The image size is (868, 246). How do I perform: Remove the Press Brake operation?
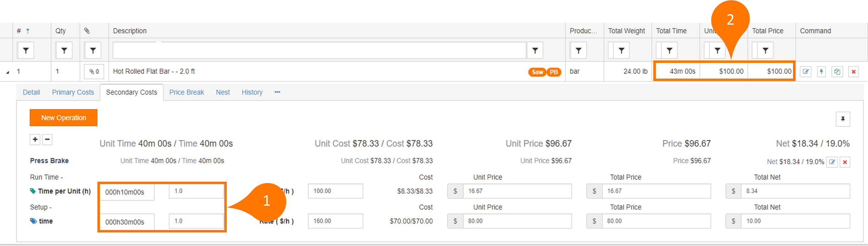click(x=845, y=162)
